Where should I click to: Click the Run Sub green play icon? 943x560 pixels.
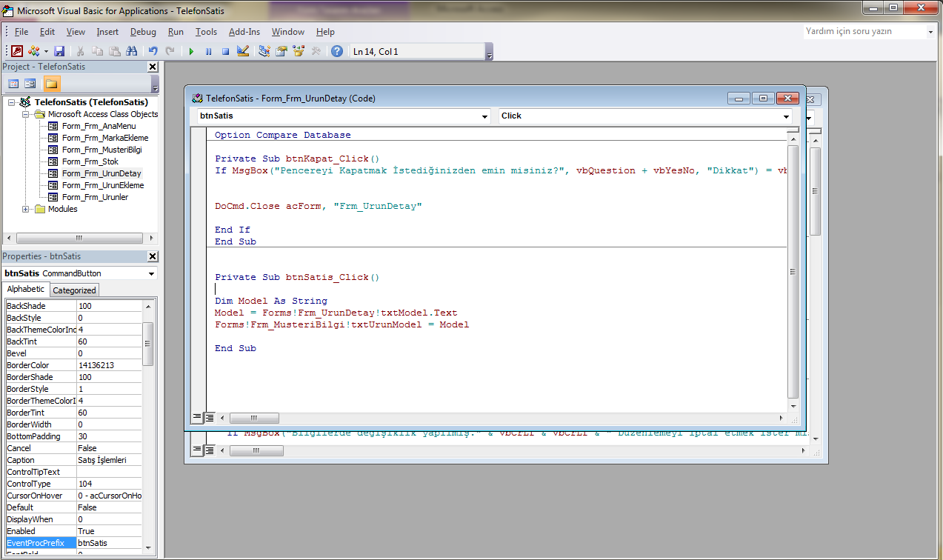coord(191,51)
